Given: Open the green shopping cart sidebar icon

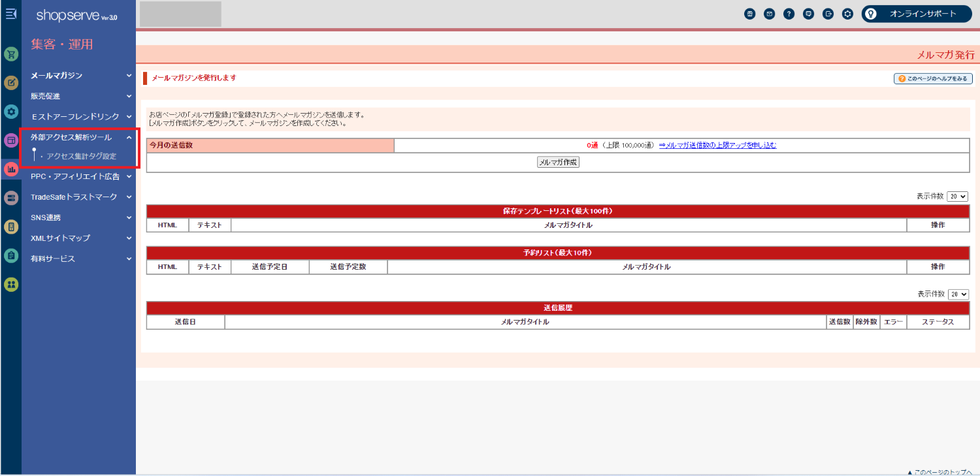Looking at the screenshot, I should pos(11,54).
